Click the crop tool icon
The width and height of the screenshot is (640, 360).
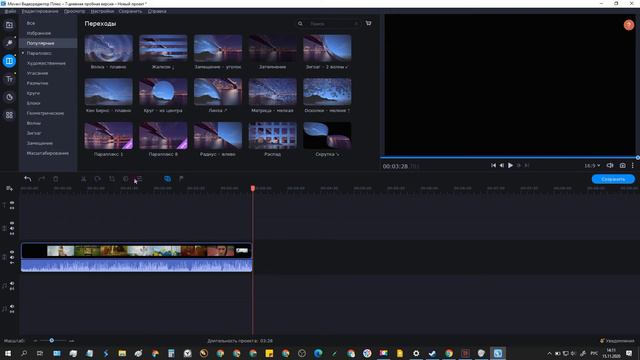click(x=111, y=179)
